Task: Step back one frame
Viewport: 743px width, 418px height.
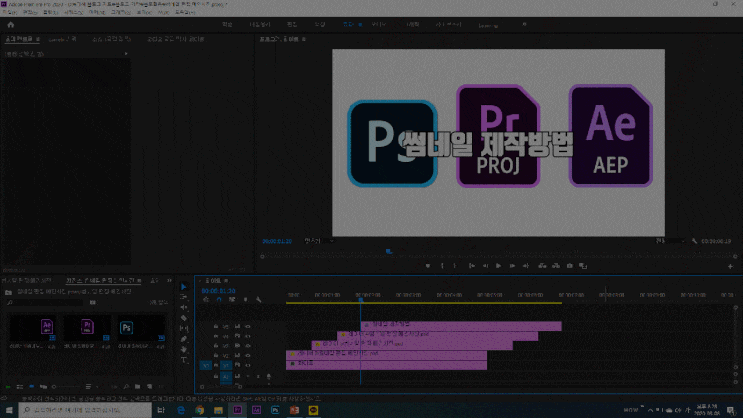Action: pos(485,266)
